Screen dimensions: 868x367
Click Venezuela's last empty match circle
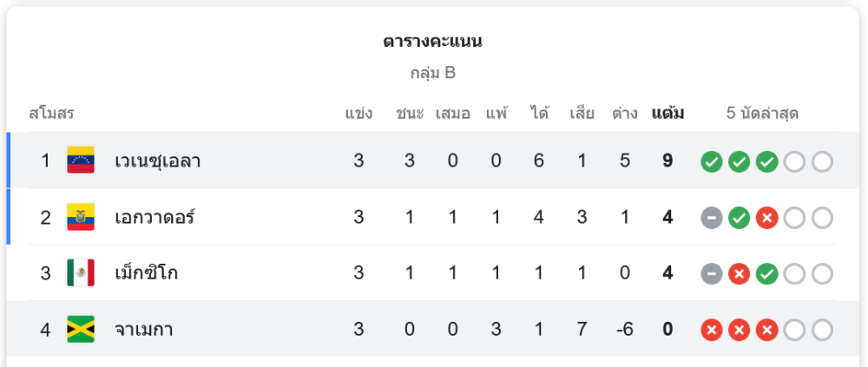(822, 161)
